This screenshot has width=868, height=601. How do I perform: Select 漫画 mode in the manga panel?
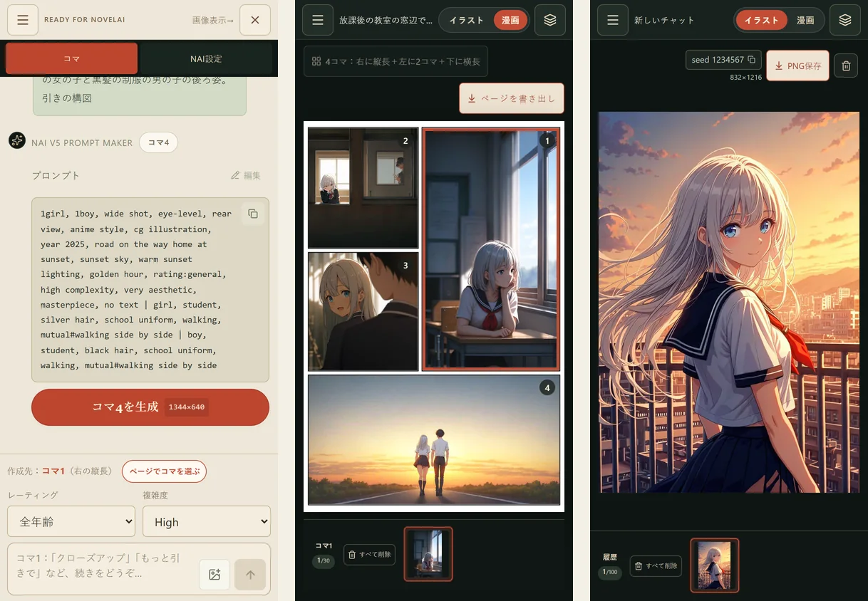(x=510, y=20)
